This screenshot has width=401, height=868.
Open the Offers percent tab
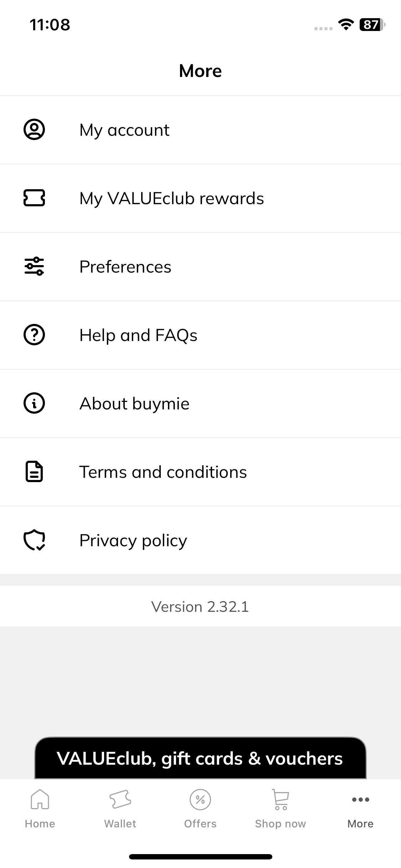[200, 809]
